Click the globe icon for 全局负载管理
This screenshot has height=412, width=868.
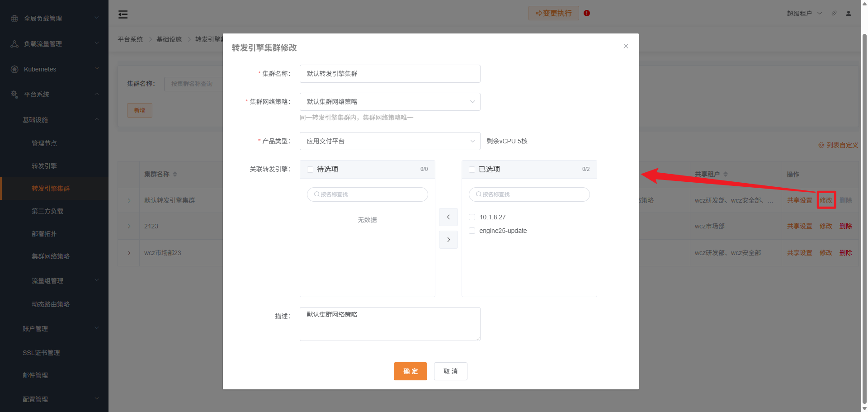(14, 19)
